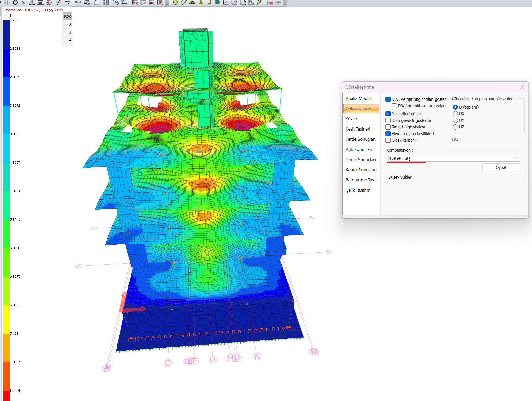Image resolution: width=532 pixels, height=401 pixels.
Task: Click the single-pane window layout icon
Action: click(x=97, y=3)
